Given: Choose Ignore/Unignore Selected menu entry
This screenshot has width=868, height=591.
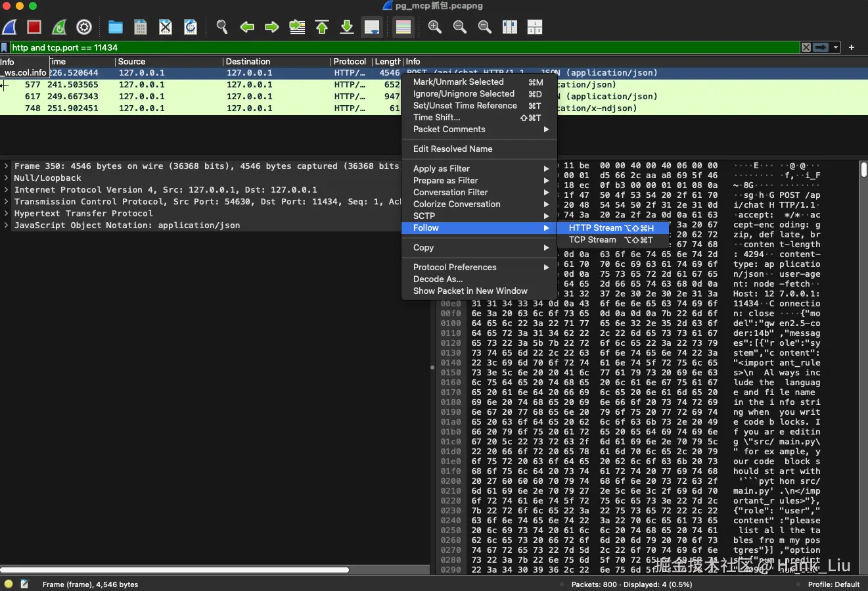Looking at the screenshot, I should pos(479,94).
